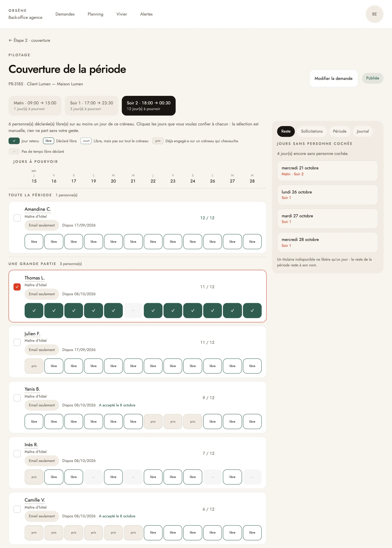Check Camille V. row checkbox
The width and height of the screenshot is (392, 548).
point(17,509)
